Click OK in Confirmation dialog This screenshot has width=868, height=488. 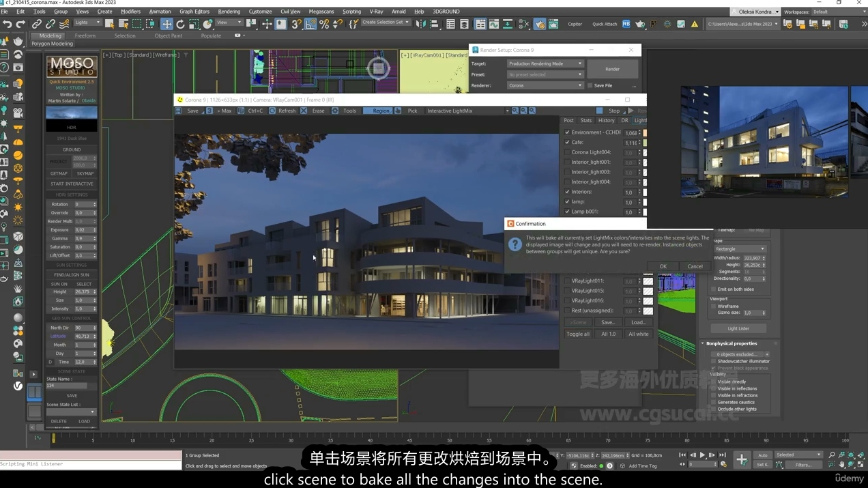tap(663, 266)
